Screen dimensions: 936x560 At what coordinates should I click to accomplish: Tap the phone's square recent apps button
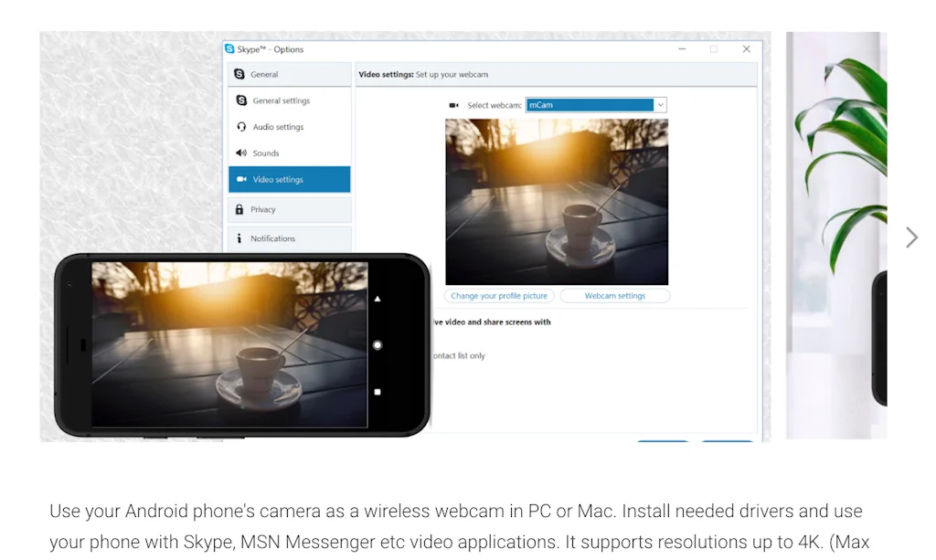point(378,392)
